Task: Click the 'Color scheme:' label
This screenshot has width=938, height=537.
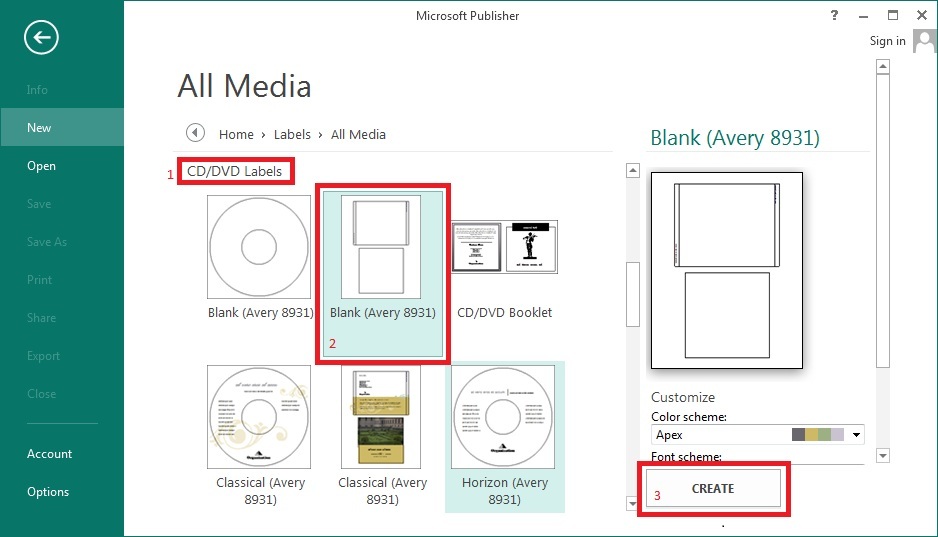Action: (689, 417)
